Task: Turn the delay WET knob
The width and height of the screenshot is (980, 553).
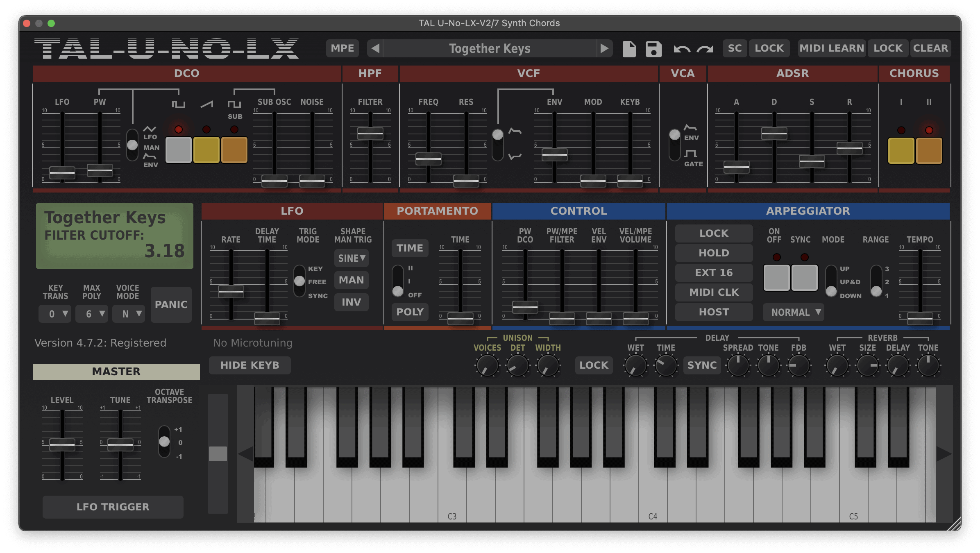Action: pos(635,365)
